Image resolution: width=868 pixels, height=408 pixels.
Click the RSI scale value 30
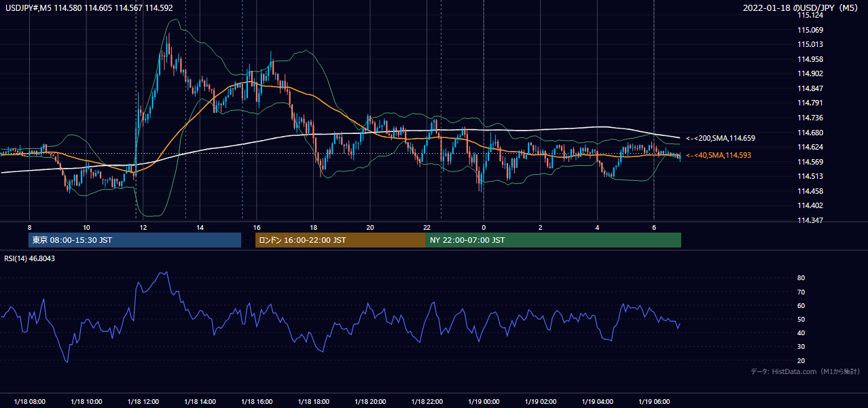point(801,347)
